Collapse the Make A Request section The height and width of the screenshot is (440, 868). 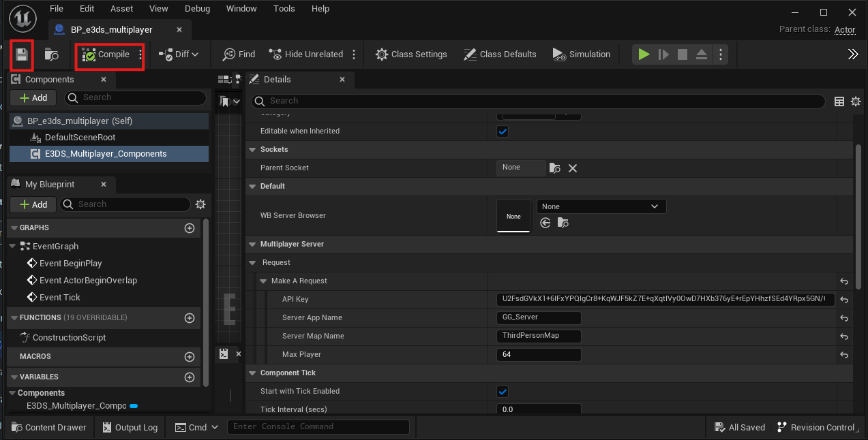pyautogui.click(x=264, y=281)
